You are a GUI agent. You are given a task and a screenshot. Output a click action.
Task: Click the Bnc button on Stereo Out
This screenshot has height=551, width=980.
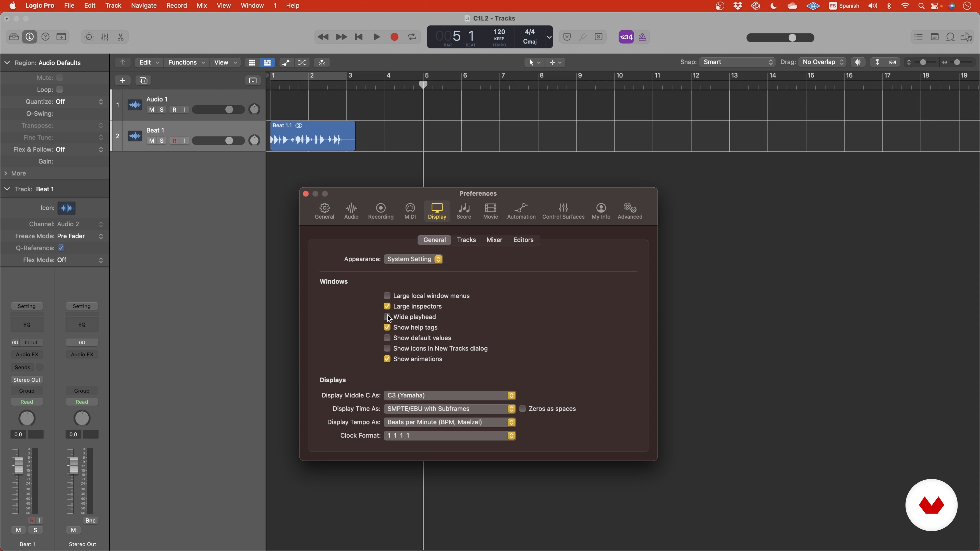(x=90, y=521)
